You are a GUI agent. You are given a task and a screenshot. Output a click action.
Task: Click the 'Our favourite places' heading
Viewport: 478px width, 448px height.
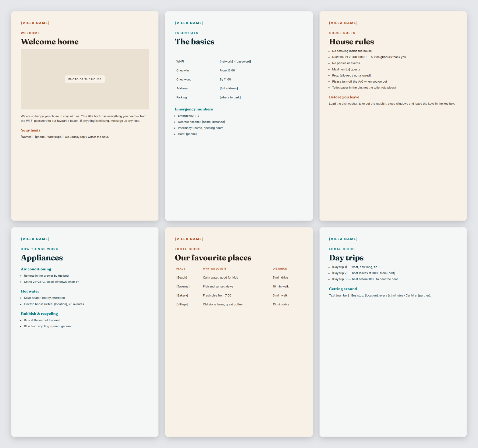coord(213,258)
